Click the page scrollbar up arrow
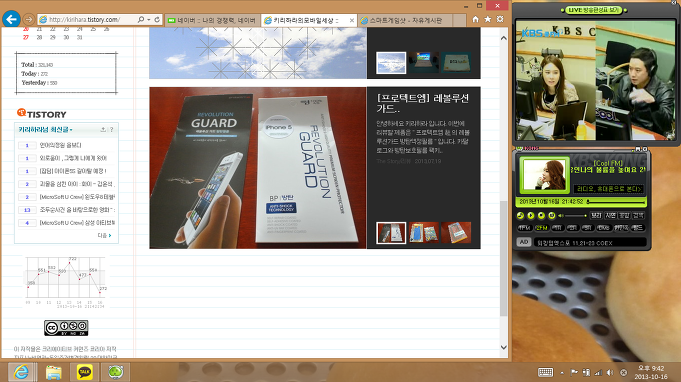The image size is (681, 382). pyautogui.click(x=503, y=38)
